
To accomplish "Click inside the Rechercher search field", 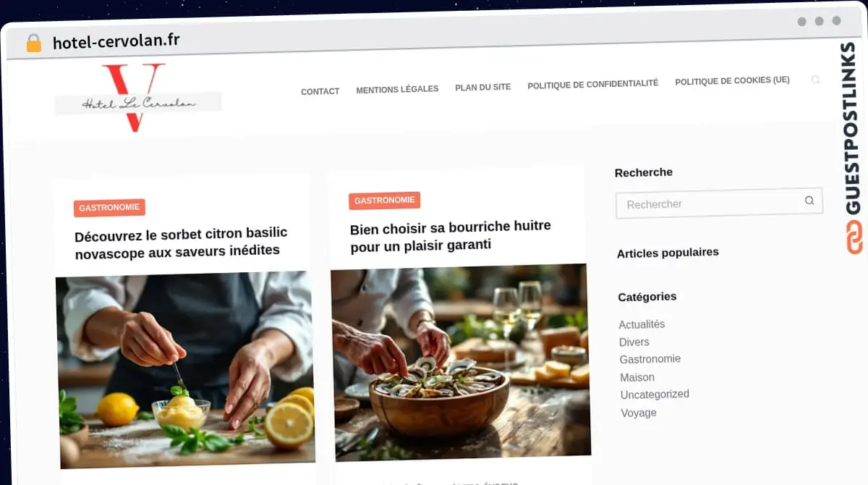I will point(719,203).
